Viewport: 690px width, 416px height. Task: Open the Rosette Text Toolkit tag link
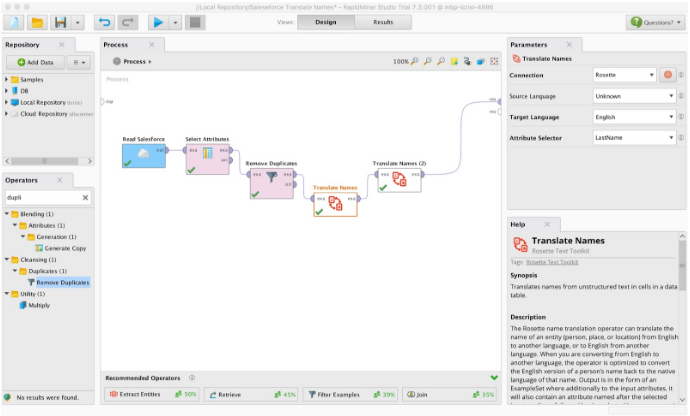coord(552,262)
